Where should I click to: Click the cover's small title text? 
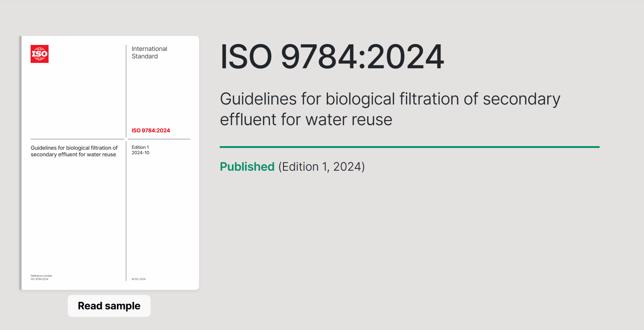74,151
